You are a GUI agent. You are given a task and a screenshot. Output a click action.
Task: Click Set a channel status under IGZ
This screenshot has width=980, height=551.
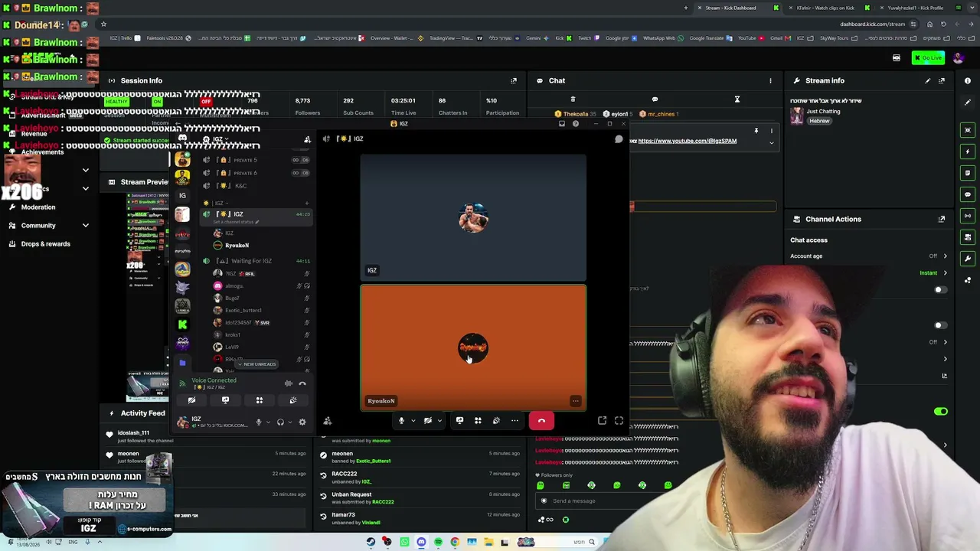pos(236,222)
